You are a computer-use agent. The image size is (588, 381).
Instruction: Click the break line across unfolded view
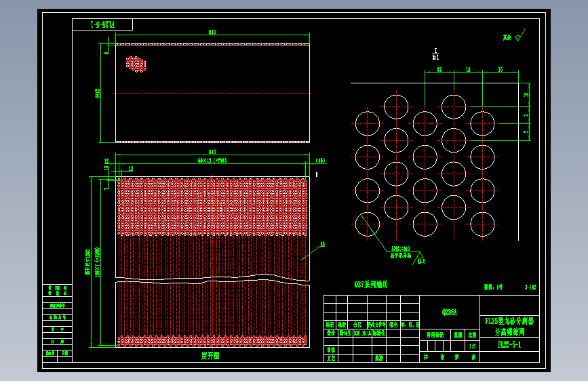click(213, 279)
